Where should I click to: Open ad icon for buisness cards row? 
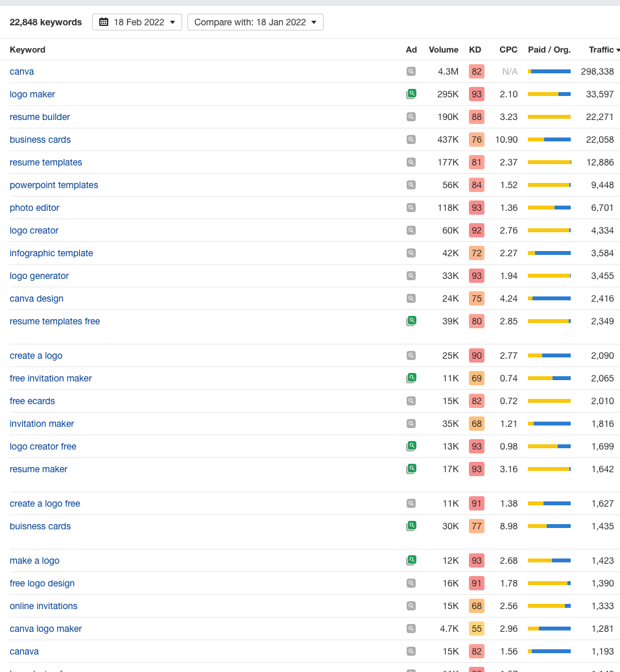pos(411,526)
